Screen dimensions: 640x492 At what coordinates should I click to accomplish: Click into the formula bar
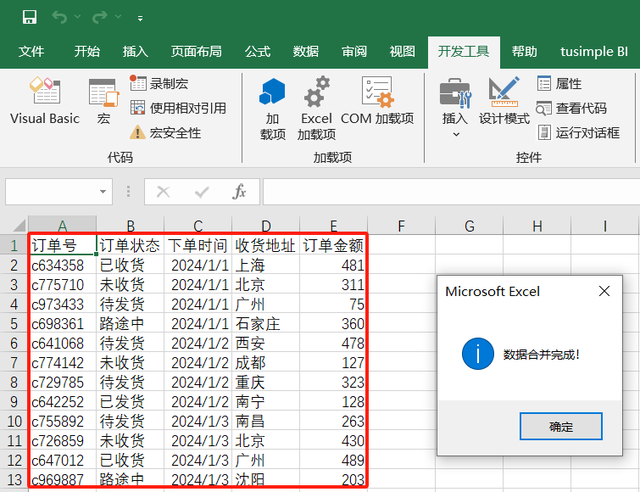[451, 191]
